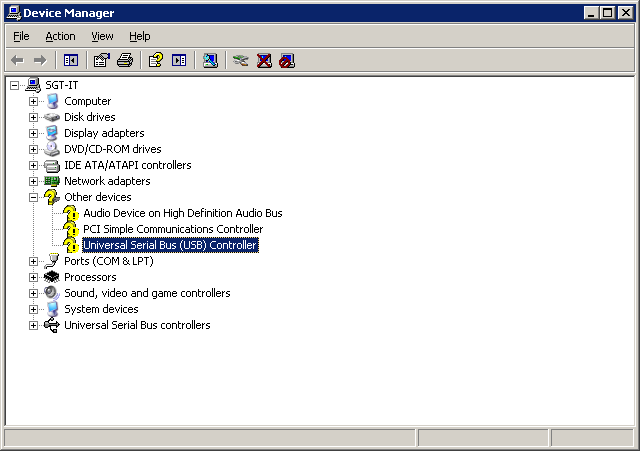640x451 pixels.
Task: Expand the DVD/CD-ROM drives node
Action: point(33,149)
